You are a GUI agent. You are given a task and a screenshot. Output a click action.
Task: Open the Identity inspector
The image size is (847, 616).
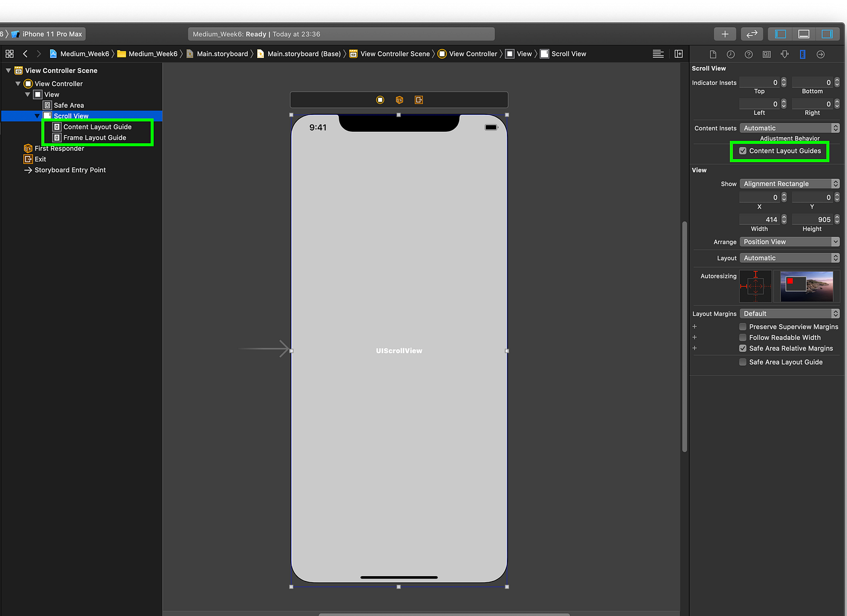(767, 54)
